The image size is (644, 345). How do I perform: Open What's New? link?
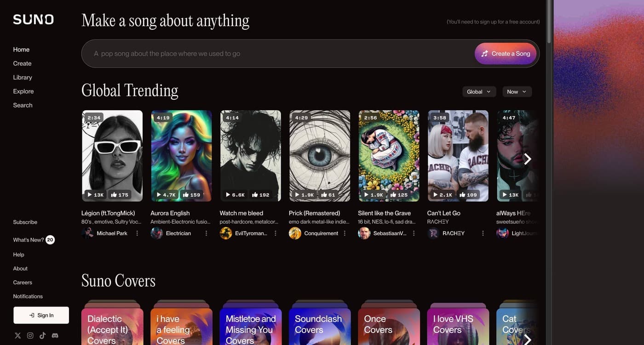tap(29, 240)
